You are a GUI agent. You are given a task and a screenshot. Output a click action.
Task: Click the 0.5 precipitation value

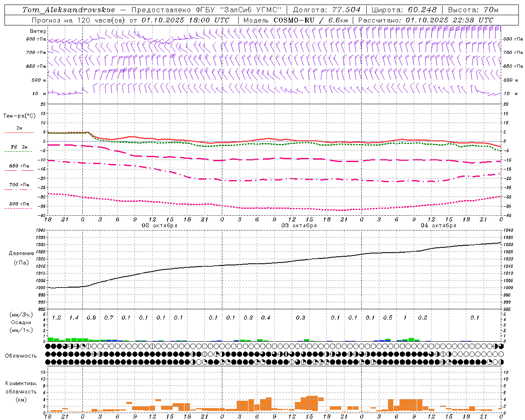388,318
